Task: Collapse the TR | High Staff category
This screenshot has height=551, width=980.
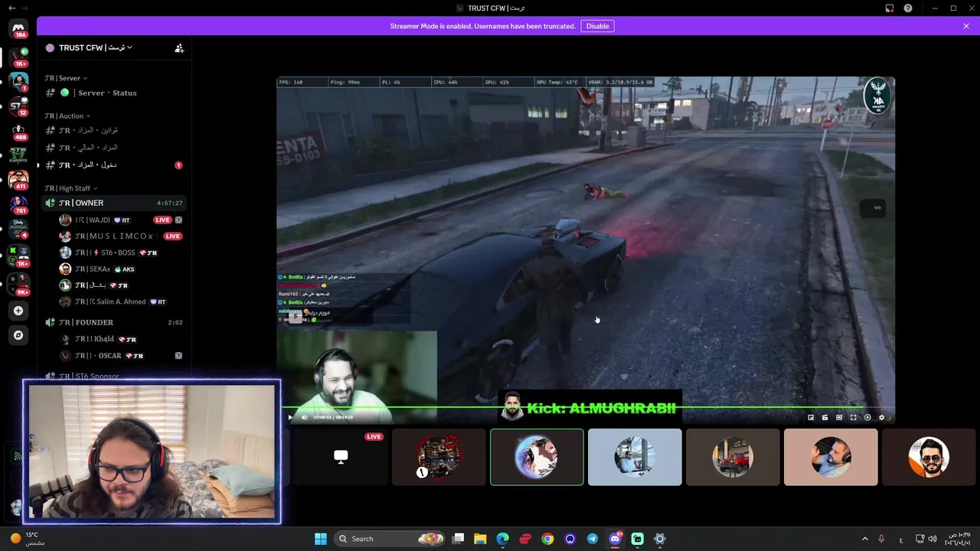Action: click(71, 188)
